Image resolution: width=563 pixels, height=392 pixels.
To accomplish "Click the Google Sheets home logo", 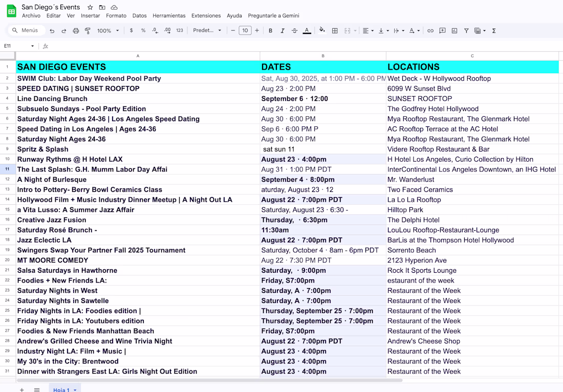I will click(11, 11).
